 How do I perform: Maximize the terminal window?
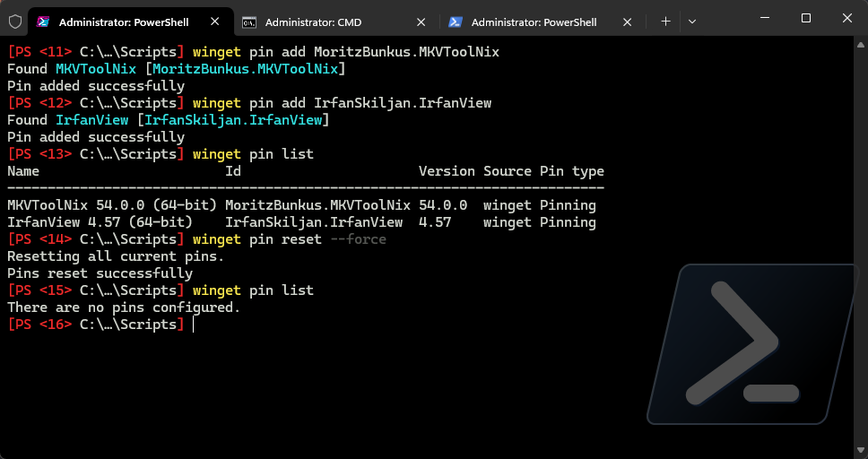click(806, 18)
